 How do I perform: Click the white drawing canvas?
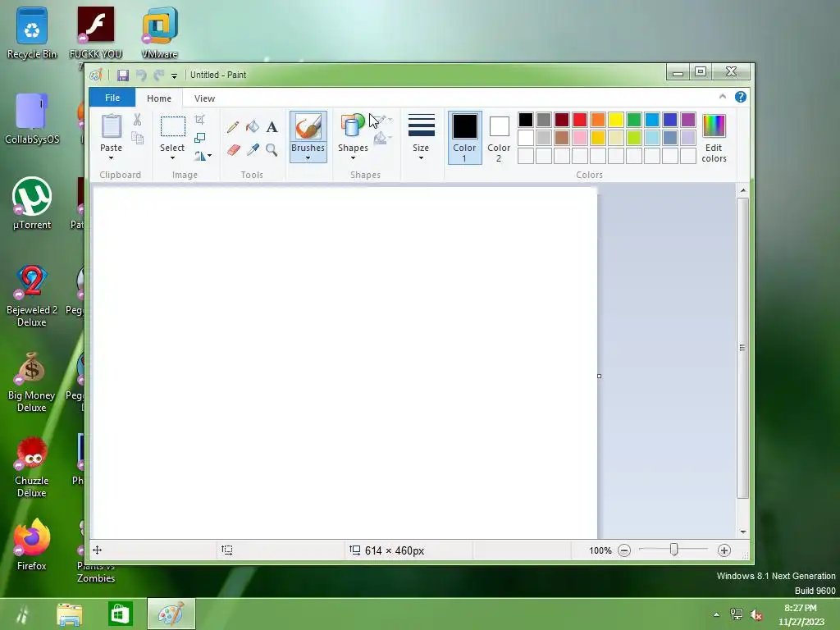click(345, 363)
